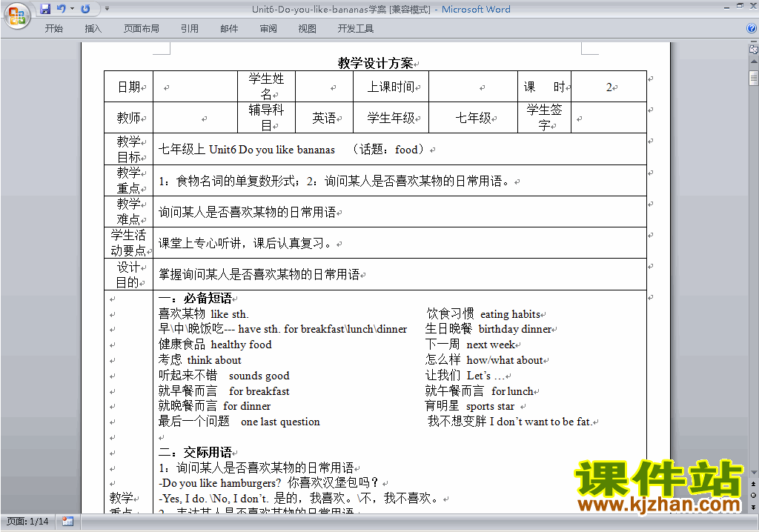Open the undo history dropdown arrow
This screenshot has width=759, height=532.
point(72,9)
